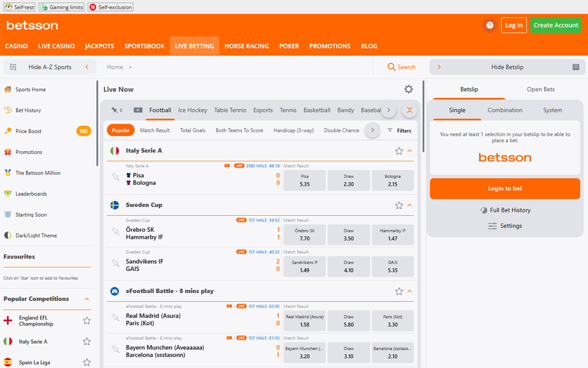Click the Full Bet History icon
This screenshot has width=588, height=368.
(484, 210)
